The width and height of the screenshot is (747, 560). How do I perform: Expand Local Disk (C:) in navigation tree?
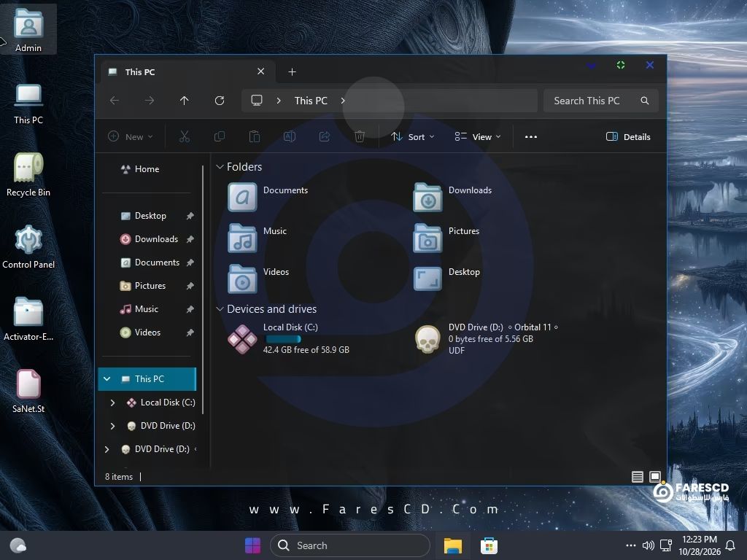[112, 402]
